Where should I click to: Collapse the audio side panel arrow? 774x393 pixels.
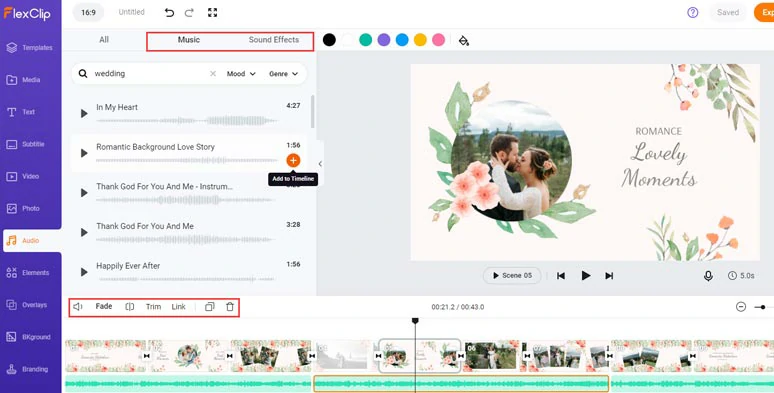point(320,163)
